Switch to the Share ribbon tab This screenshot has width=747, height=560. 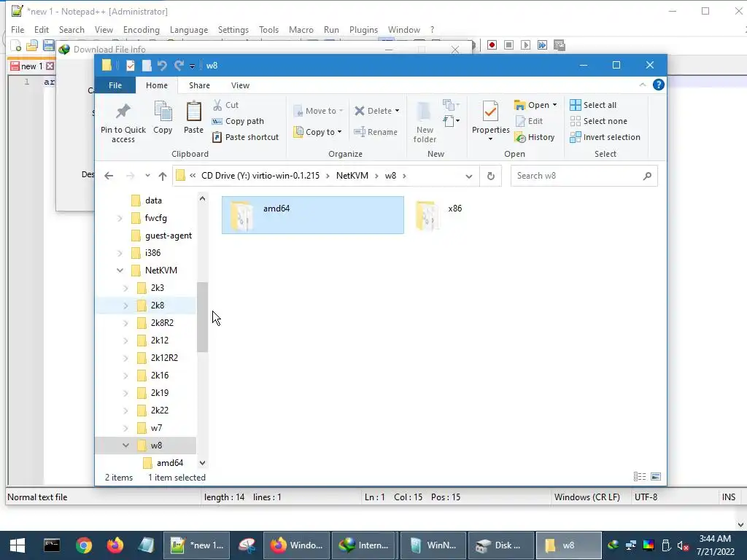(199, 85)
